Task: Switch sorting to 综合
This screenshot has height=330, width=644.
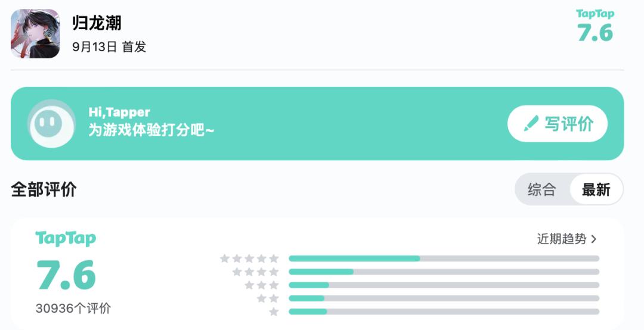Action: tap(541, 189)
